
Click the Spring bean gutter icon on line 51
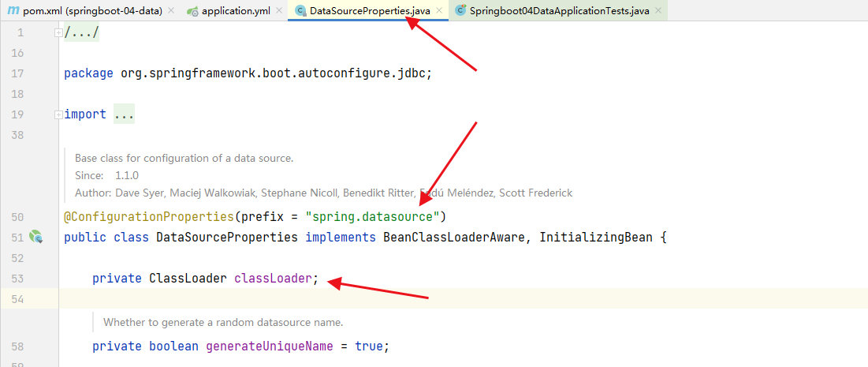[x=36, y=238]
